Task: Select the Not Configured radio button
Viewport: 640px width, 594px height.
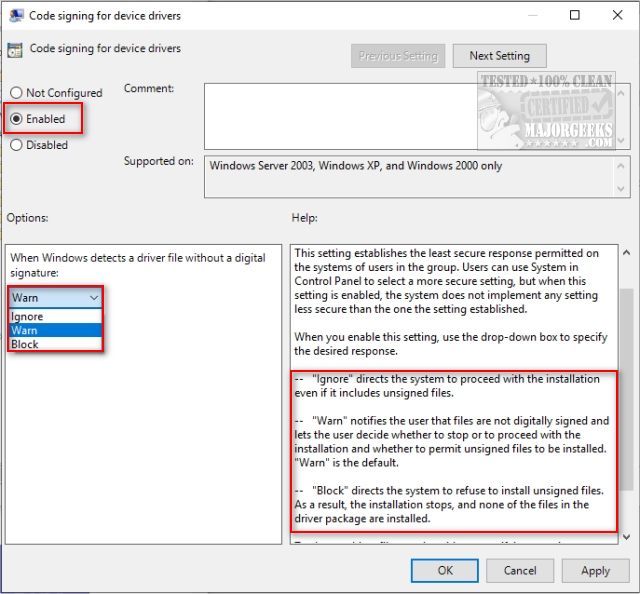Action: (16, 93)
